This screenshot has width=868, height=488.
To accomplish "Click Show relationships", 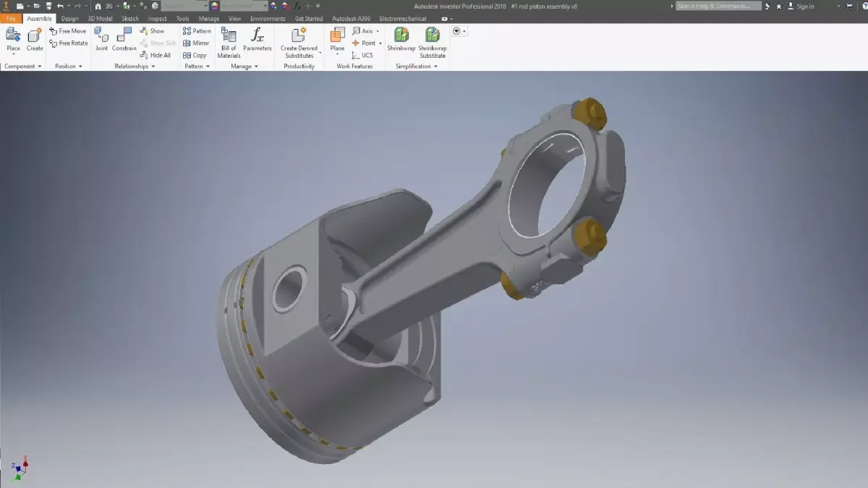I will click(152, 31).
